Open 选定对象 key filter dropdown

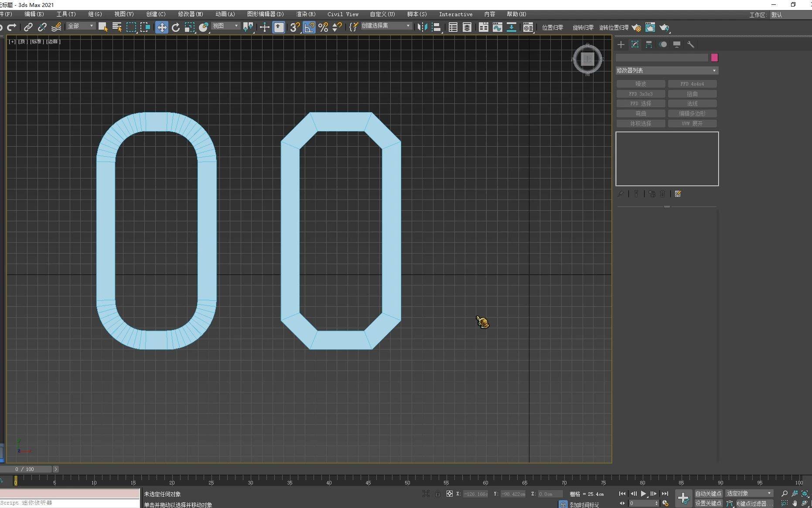click(749, 493)
